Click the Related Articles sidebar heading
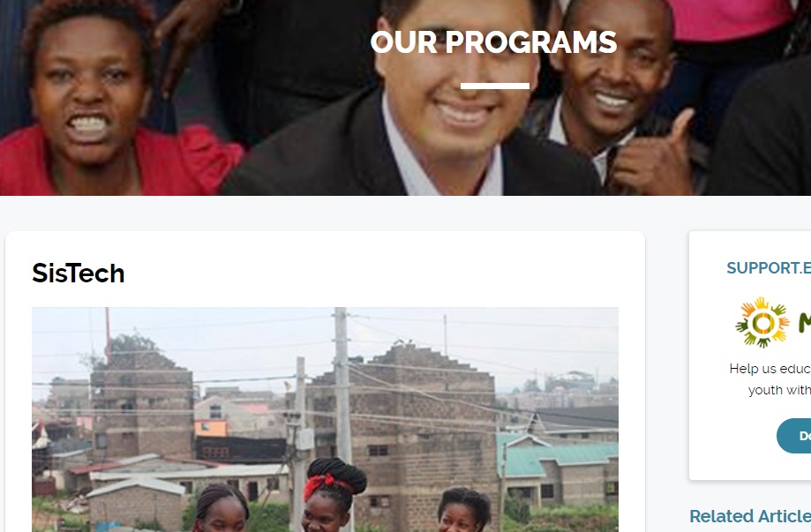The height and width of the screenshot is (532, 811). coord(750,516)
